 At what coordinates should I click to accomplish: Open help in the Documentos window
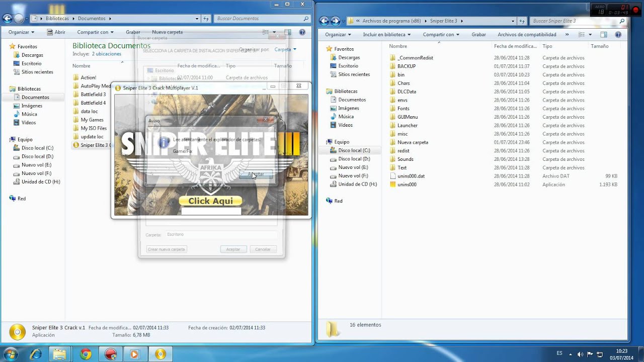click(x=302, y=32)
